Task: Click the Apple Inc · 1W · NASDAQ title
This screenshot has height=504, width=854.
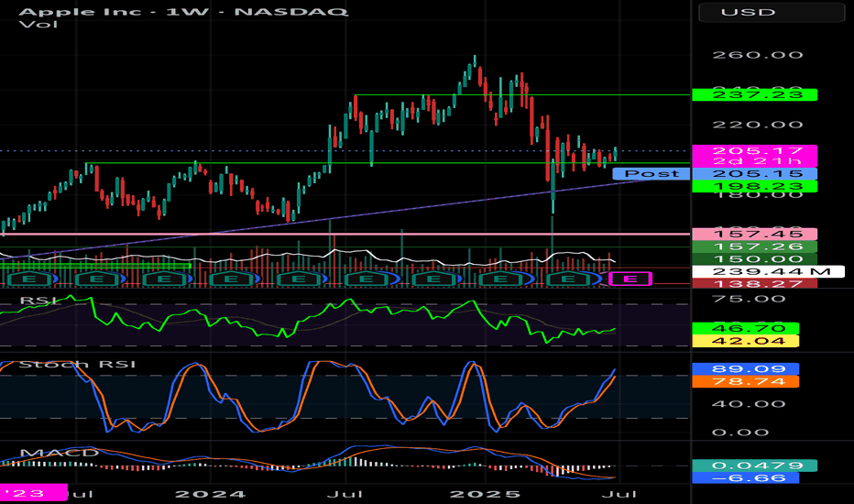Action: [x=183, y=11]
